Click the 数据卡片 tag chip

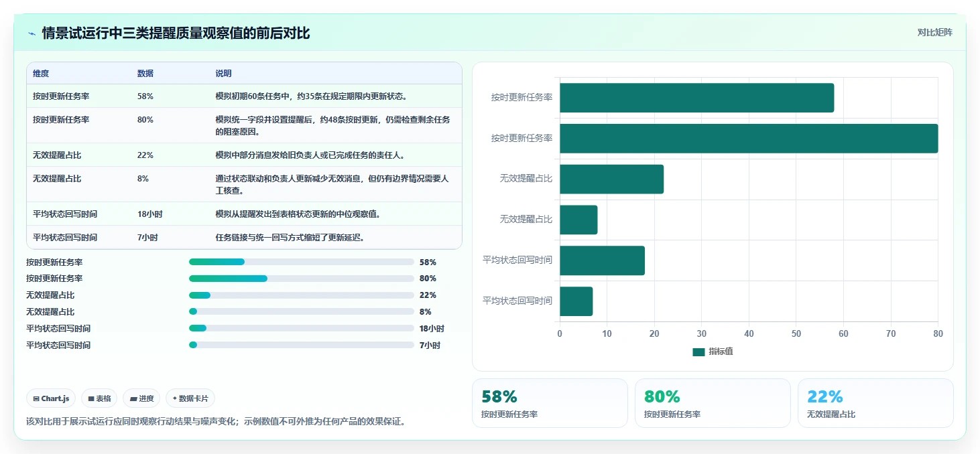point(190,398)
